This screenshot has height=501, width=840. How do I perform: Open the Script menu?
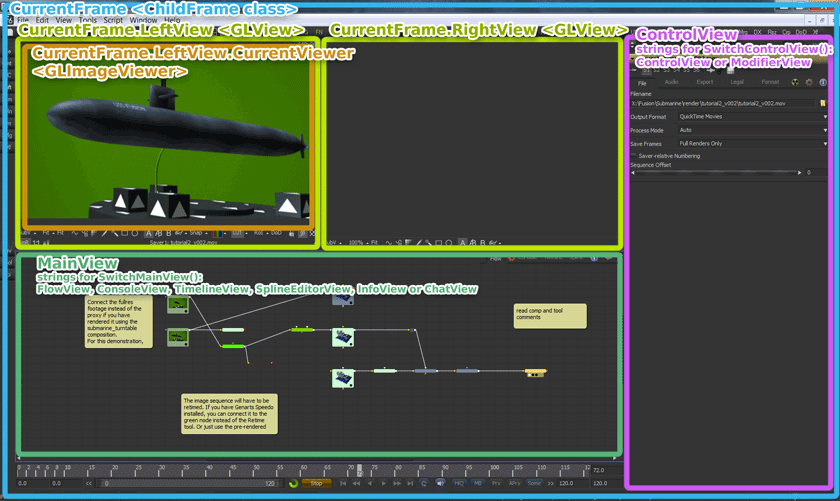pyautogui.click(x=113, y=20)
